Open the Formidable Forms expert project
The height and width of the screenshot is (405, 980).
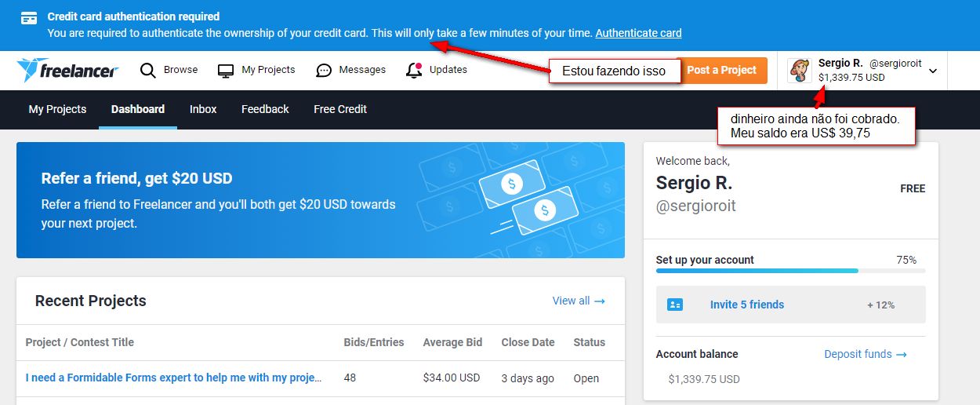[x=173, y=378]
